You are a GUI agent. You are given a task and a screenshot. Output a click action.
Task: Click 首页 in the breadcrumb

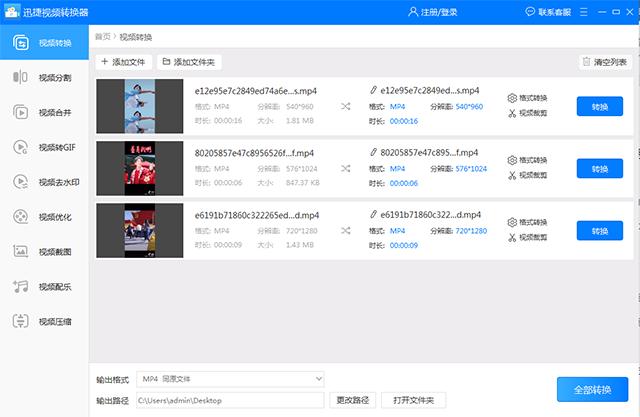coord(102,37)
